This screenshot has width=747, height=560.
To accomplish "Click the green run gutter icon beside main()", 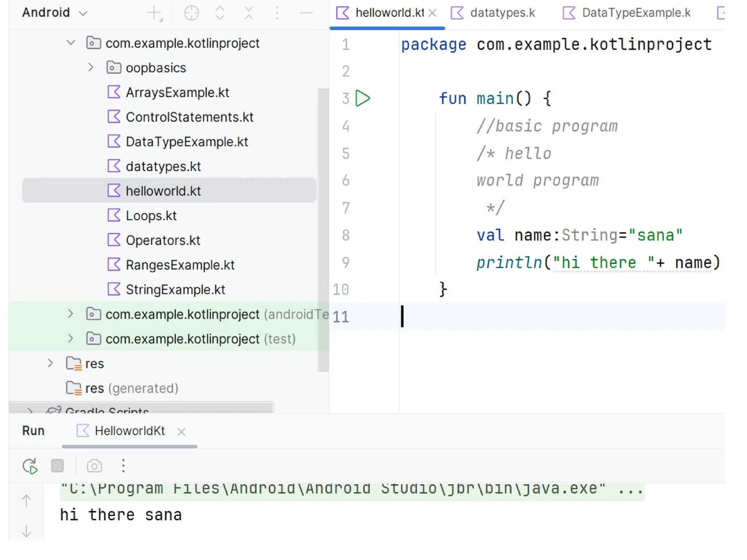I will pyautogui.click(x=363, y=98).
